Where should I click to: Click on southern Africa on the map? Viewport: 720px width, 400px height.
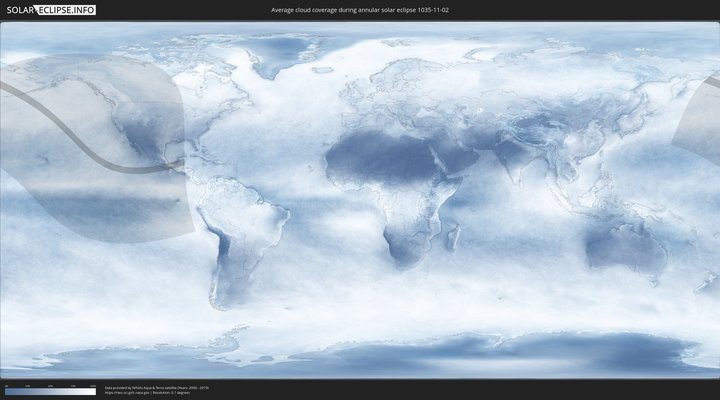[405, 245]
